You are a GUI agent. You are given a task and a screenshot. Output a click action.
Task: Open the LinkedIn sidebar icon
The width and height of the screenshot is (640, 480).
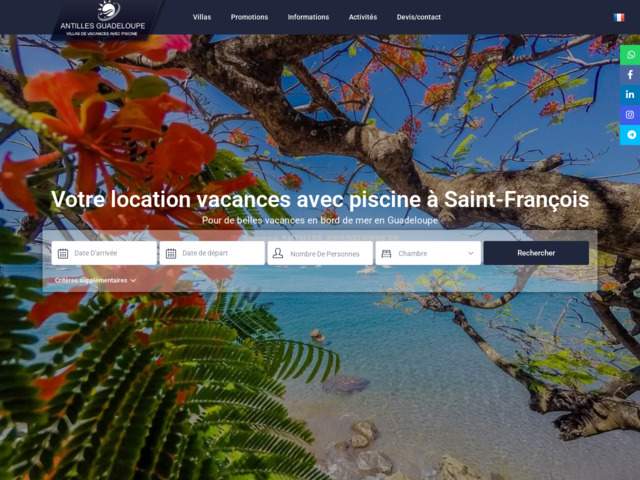pos(630,95)
